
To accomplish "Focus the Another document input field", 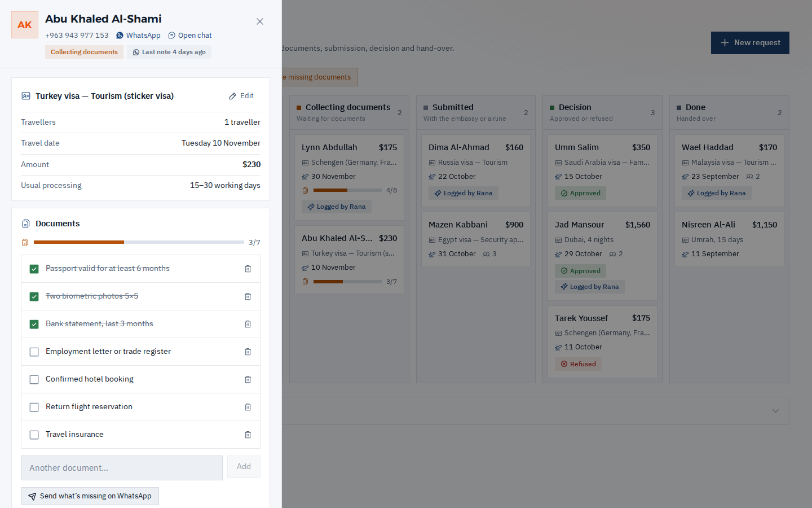I will click(x=122, y=468).
